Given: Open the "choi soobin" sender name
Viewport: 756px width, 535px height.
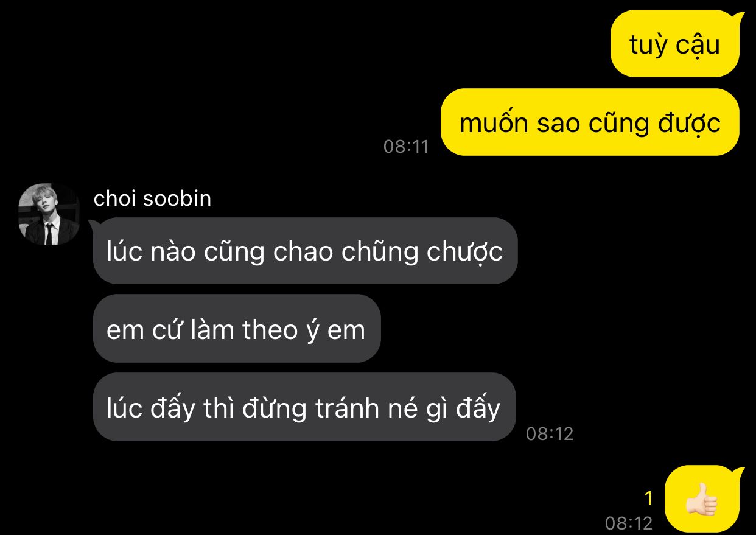Looking at the screenshot, I should [x=152, y=198].
